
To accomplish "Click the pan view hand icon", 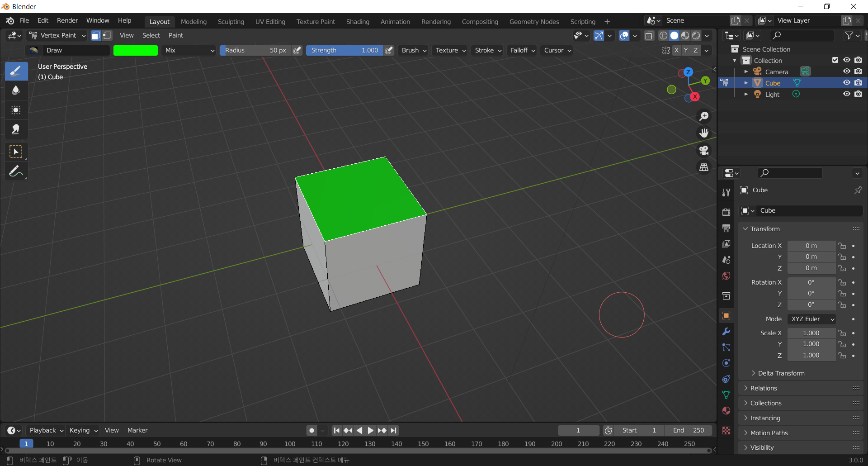I will click(x=704, y=133).
